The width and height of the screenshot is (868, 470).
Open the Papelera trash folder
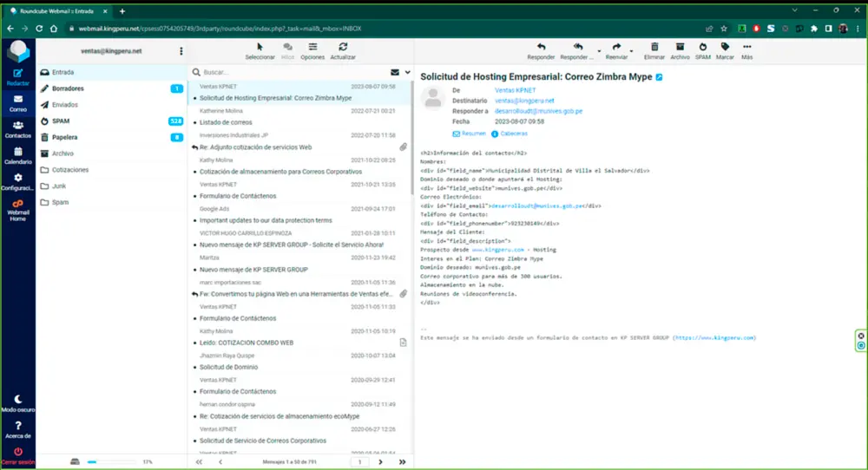(112, 137)
